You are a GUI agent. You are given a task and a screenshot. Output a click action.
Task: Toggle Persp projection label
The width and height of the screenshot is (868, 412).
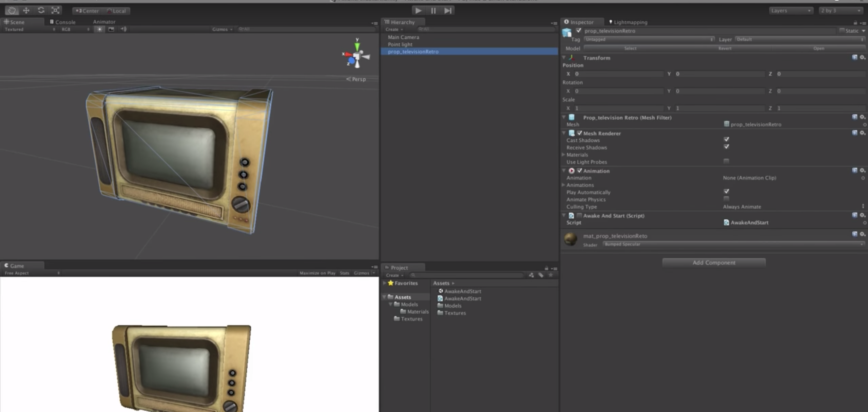[355, 79]
